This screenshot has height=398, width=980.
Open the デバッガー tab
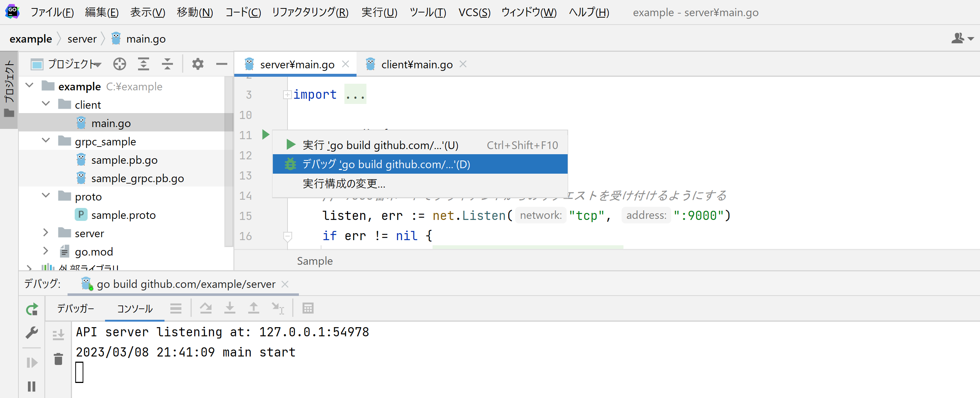click(75, 308)
